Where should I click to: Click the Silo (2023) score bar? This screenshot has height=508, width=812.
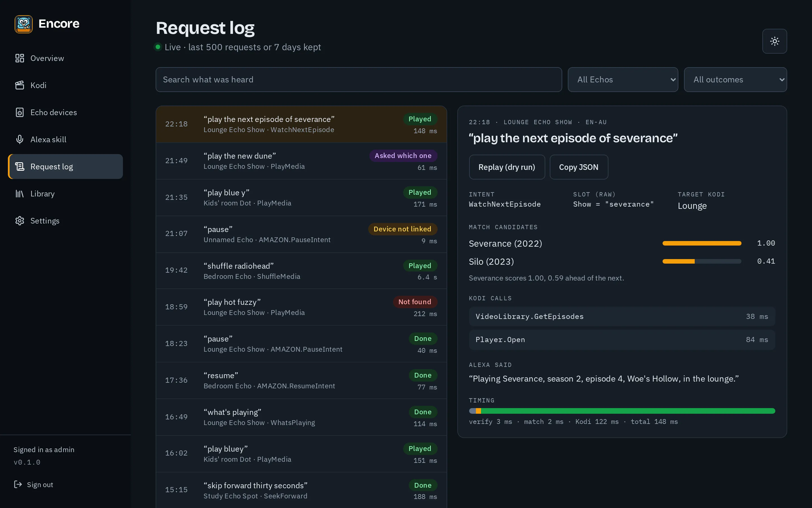click(x=701, y=261)
